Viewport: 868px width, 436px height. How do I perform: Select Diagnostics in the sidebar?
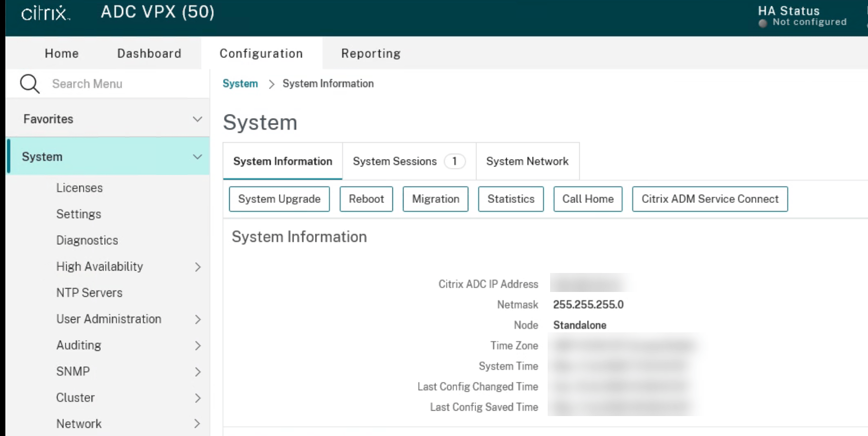[x=87, y=240]
